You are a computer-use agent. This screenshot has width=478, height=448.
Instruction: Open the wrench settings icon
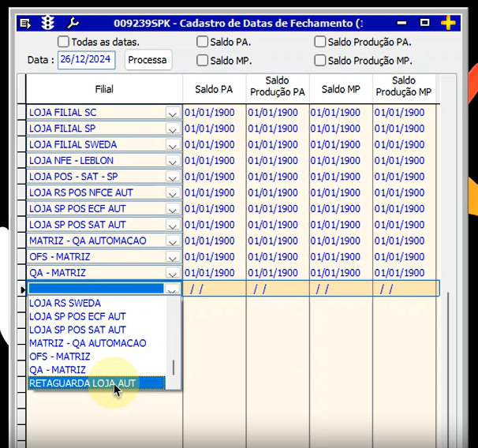(73, 23)
